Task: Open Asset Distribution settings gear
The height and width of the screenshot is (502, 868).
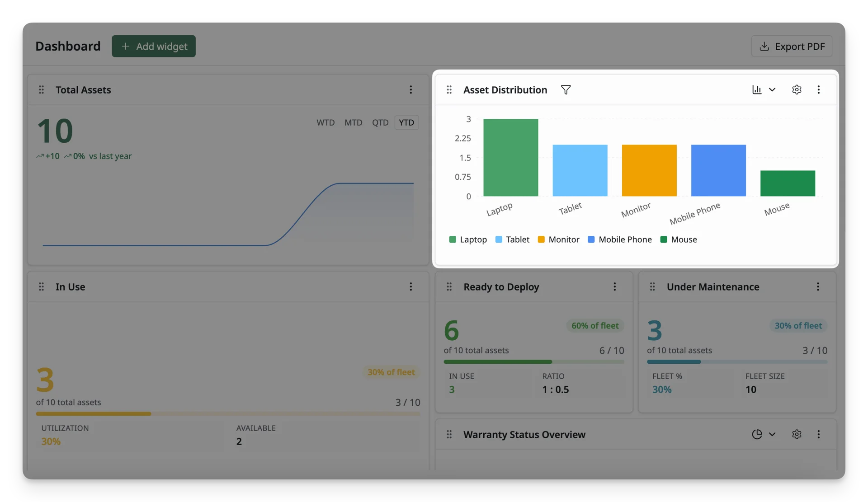Action: [797, 90]
